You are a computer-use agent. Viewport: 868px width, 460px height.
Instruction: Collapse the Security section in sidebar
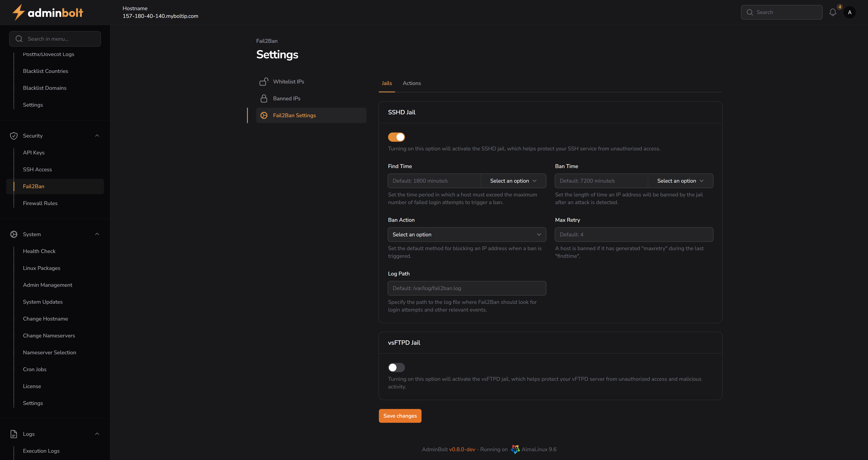[x=97, y=136]
